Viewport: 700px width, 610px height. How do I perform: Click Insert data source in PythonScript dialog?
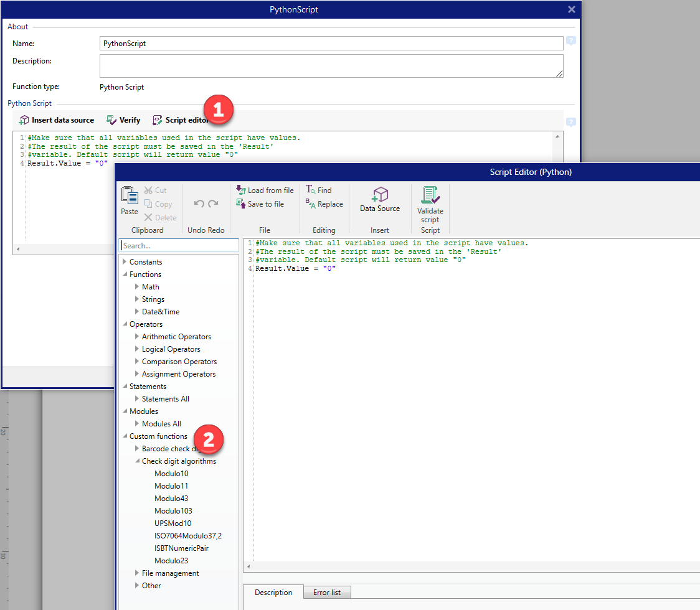pyautogui.click(x=56, y=120)
